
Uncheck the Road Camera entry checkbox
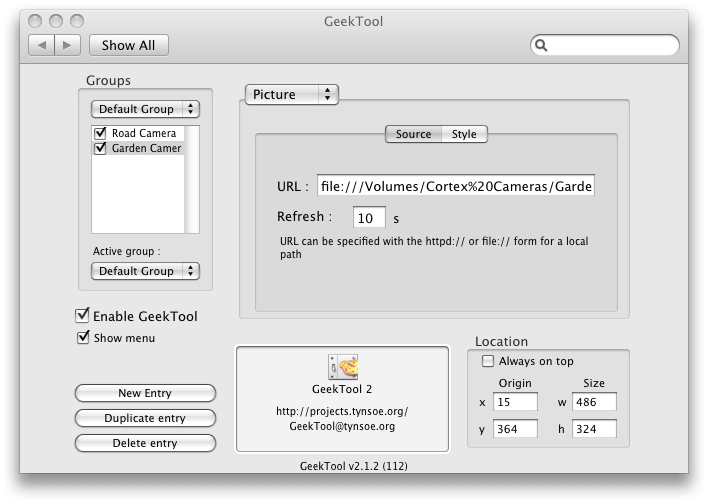100,133
